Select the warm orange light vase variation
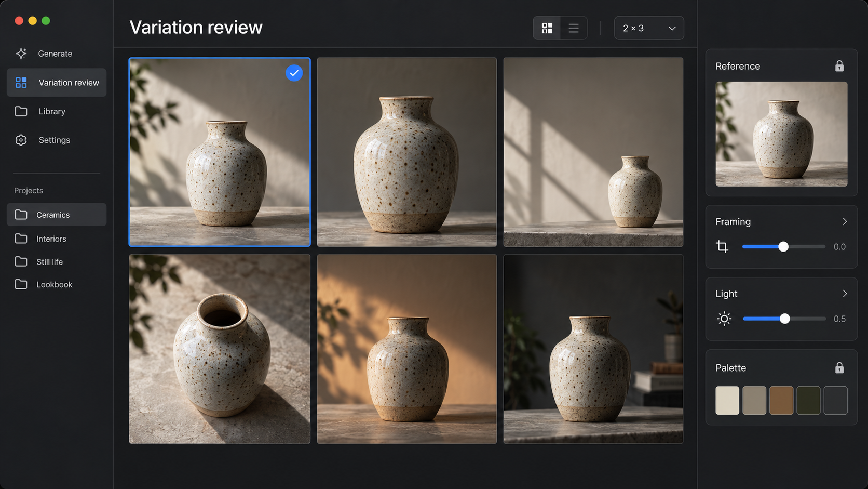Viewport: 868px width, 489px height. pyautogui.click(x=407, y=349)
